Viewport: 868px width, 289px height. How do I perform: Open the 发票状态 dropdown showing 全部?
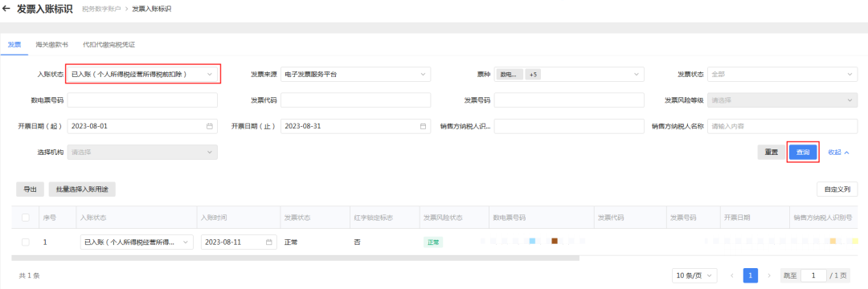click(782, 74)
